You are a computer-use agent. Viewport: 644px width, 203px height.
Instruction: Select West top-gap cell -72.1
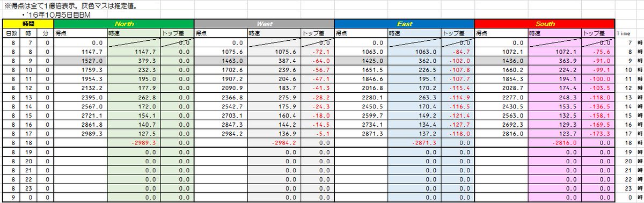pyautogui.click(x=317, y=52)
